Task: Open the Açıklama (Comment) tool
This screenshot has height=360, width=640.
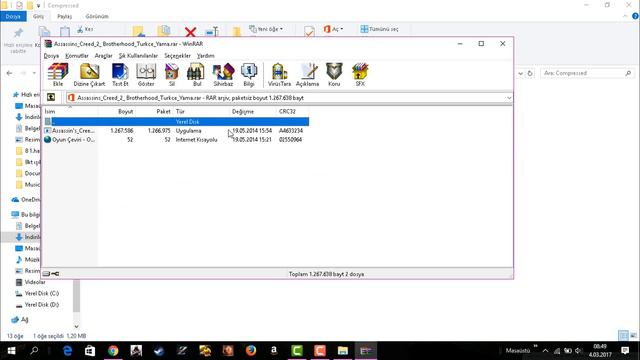Action: point(307,75)
